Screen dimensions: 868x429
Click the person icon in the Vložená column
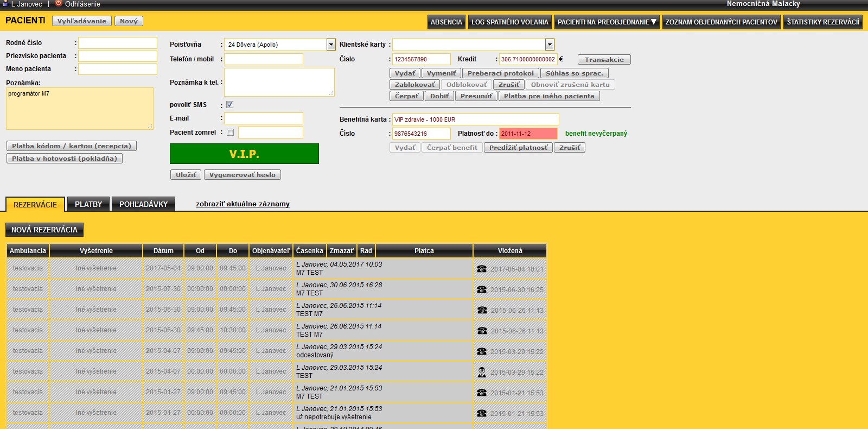click(482, 372)
